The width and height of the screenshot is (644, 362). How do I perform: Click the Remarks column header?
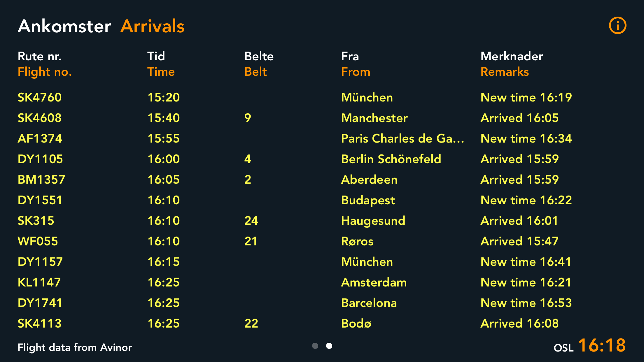[x=505, y=72]
